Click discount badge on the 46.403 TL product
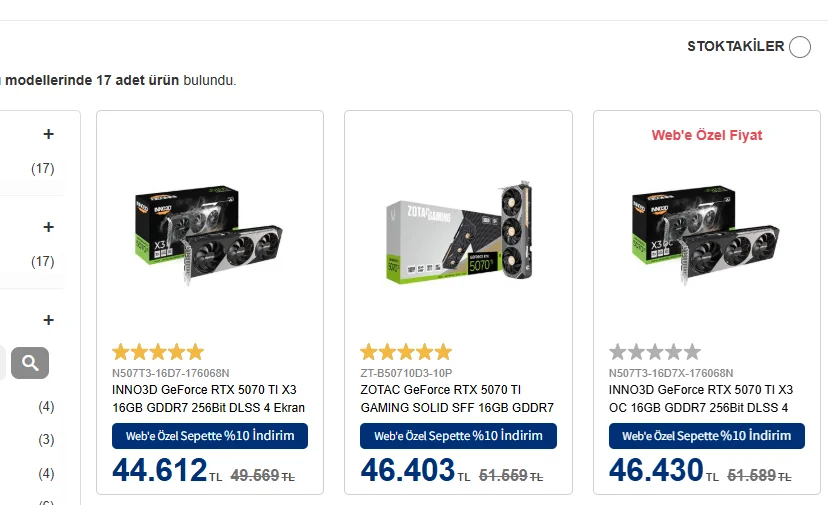Image resolution: width=828 pixels, height=505 pixels. click(458, 436)
